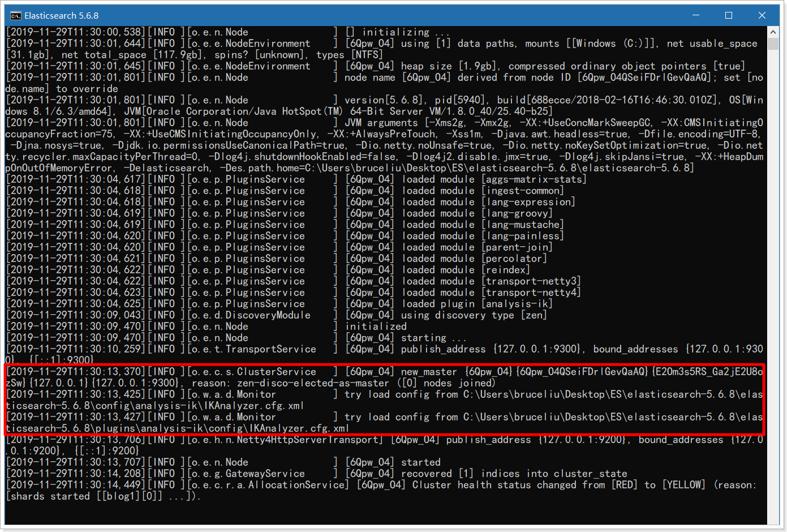The image size is (787, 532).
Task: Click 'loaded plugin [analysis-ik]' line
Action: click(x=477, y=304)
